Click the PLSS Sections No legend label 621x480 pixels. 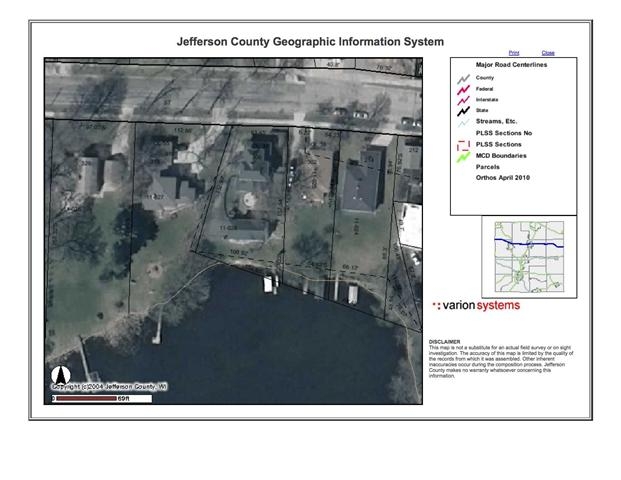click(x=506, y=134)
